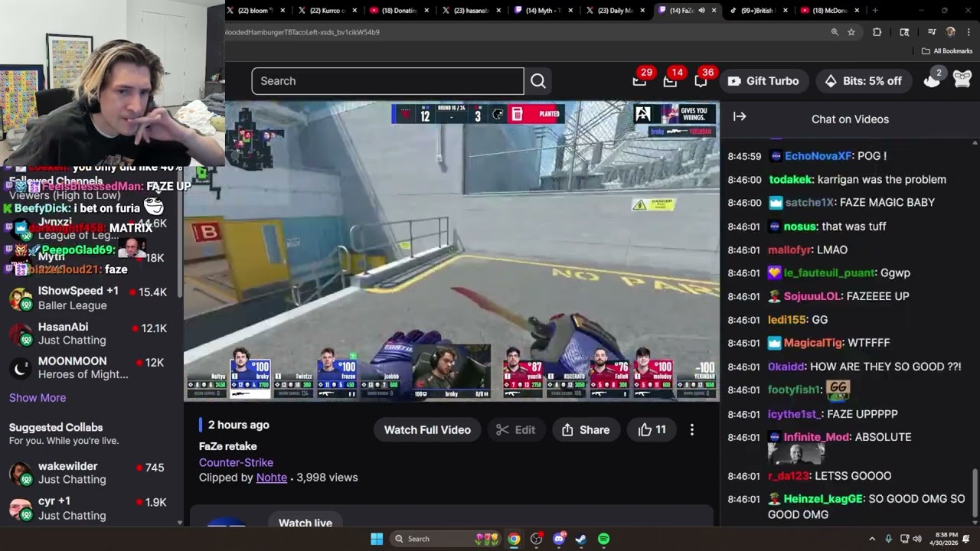Open Chrome from the taskbar

click(514, 539)
